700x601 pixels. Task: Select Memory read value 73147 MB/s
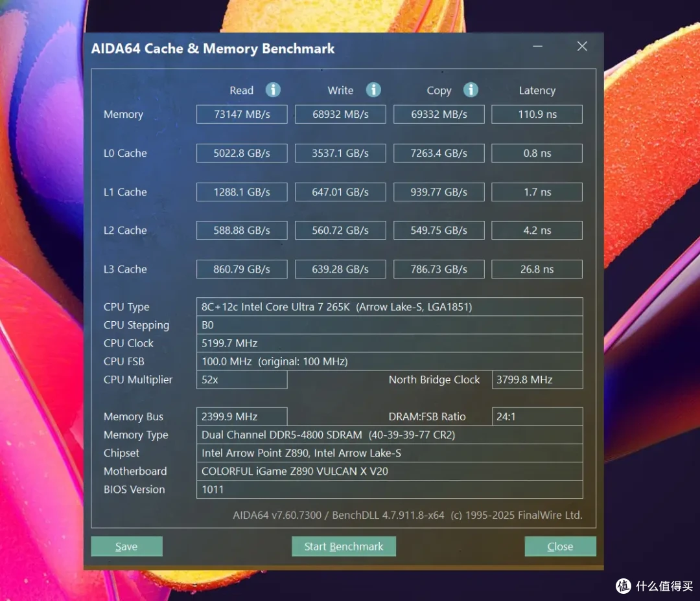[242, 114]
